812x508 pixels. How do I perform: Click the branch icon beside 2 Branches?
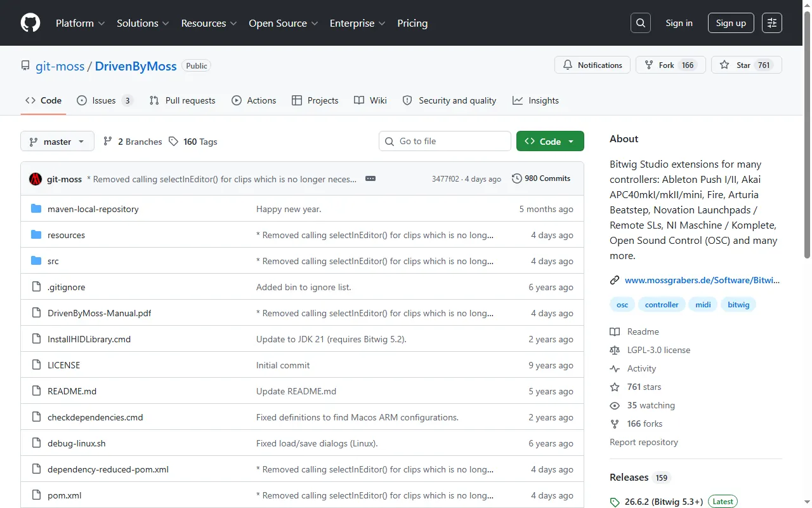click(108, 142)
